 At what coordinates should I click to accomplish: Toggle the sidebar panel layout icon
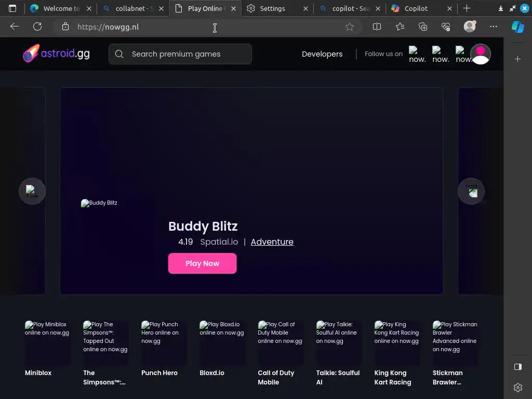coord(518,367)
